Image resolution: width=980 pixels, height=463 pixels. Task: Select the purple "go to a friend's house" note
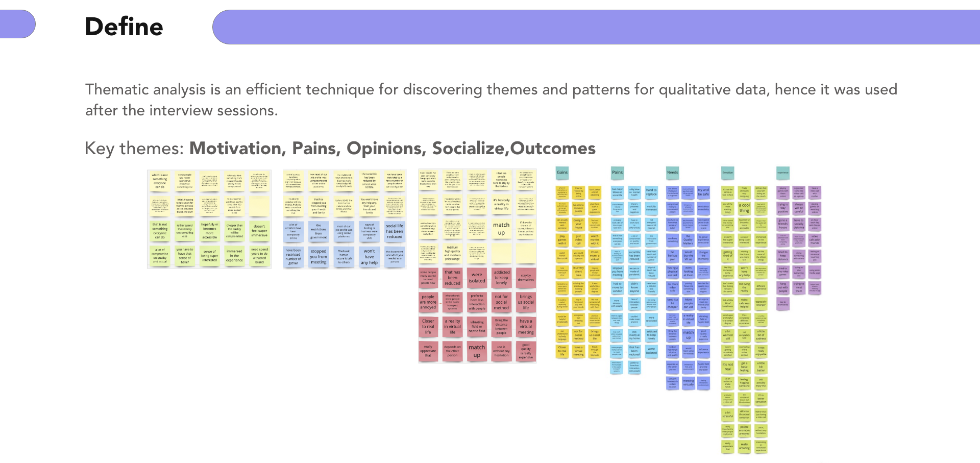782,224
